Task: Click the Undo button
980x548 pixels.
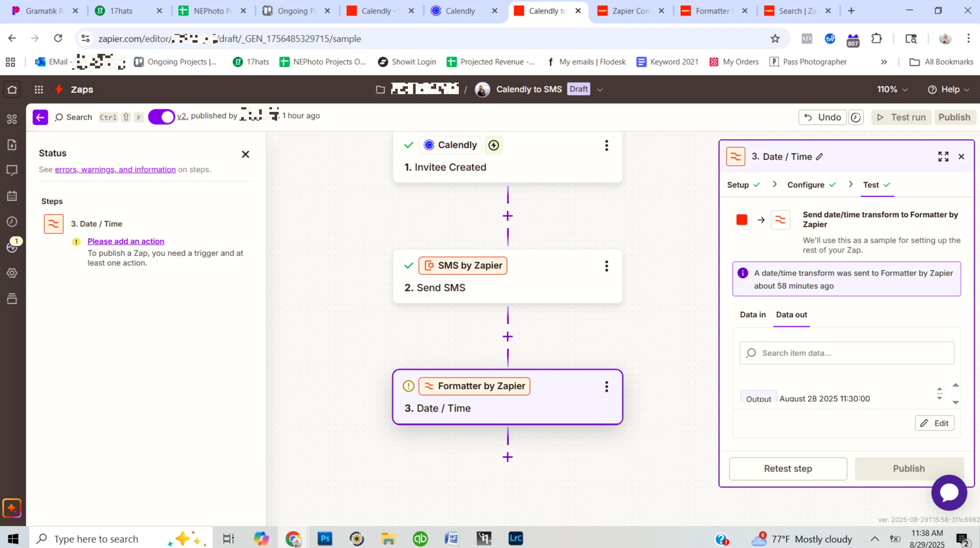Action: 822,117
